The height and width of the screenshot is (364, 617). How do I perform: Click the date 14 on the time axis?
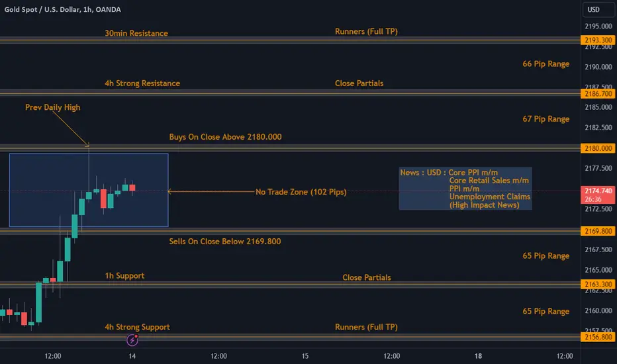pos(132,356)
